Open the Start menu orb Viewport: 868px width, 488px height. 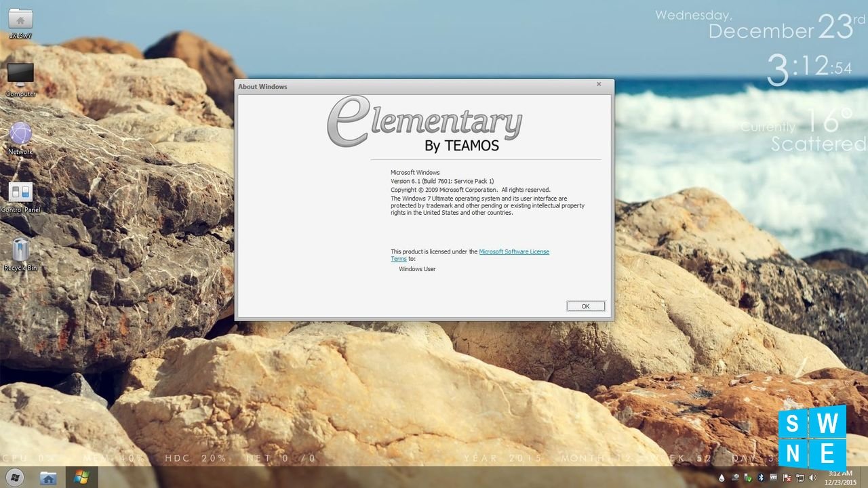pos(14,477)
